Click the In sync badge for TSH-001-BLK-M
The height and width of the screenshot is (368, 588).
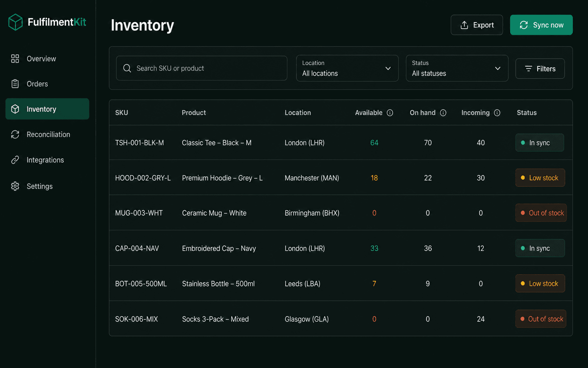(x=540, y=143)
